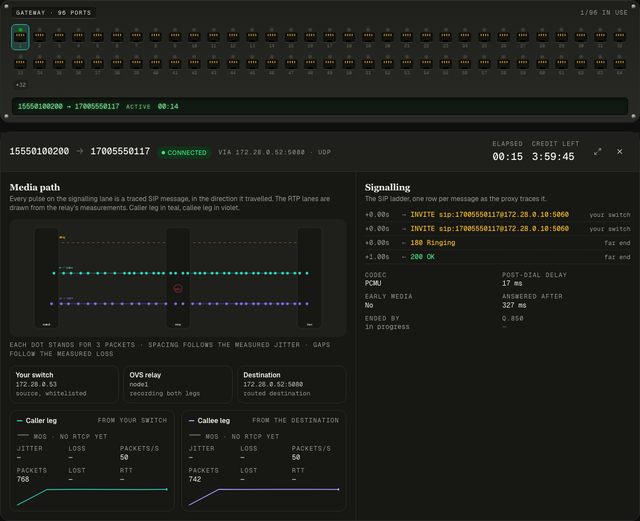This screenshot has width=640, height=521.
Task: Click the Gateway · 96 Ports label
Action: pos(53,13)
